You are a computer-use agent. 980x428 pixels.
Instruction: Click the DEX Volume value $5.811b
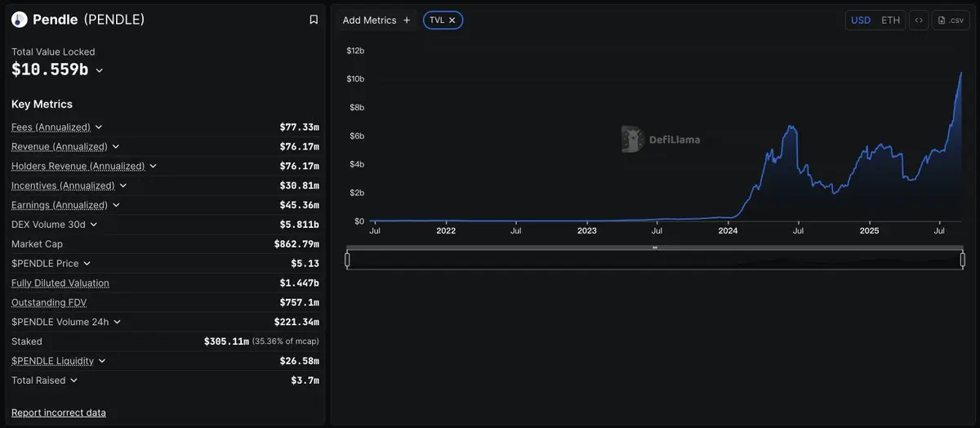click(x=300, y=225)
